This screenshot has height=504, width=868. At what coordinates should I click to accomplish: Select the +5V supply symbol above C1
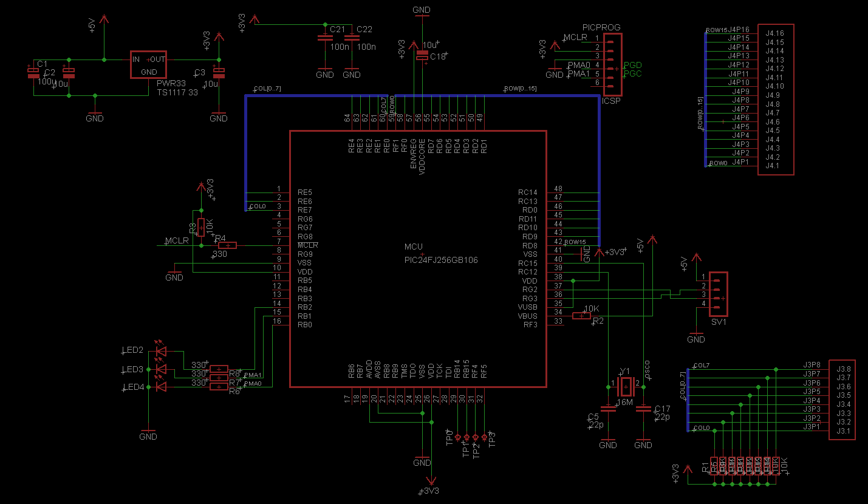pos(104,20)
